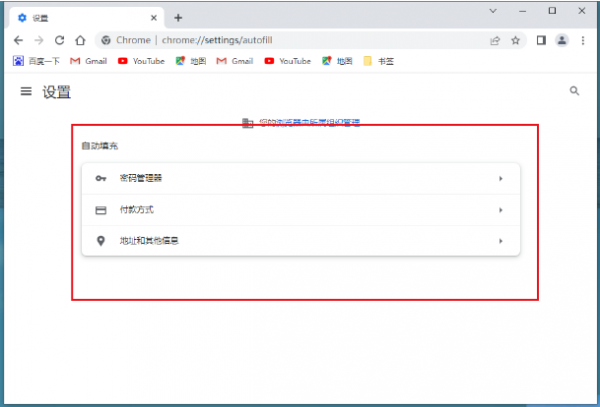Open the Gmail bookmark beside 百度一下
The image size is (600, 407).
click(x=88, y=61)
